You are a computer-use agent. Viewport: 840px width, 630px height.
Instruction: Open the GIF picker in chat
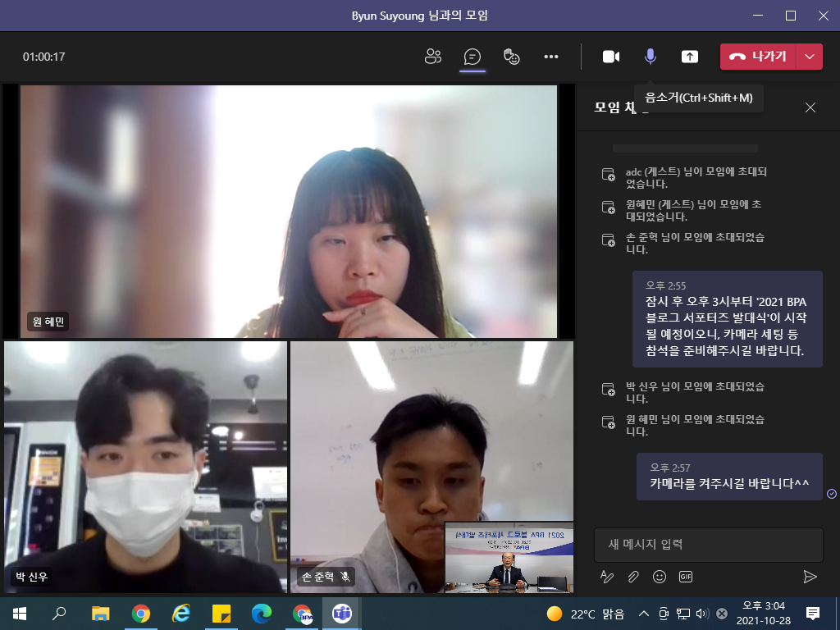click(687, 577)
